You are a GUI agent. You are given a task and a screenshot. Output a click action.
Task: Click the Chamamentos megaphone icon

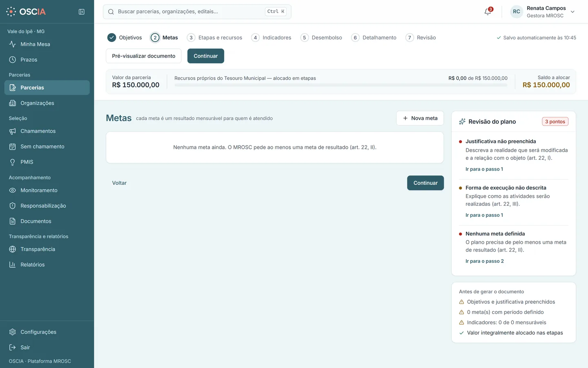(x=13, y=131)
